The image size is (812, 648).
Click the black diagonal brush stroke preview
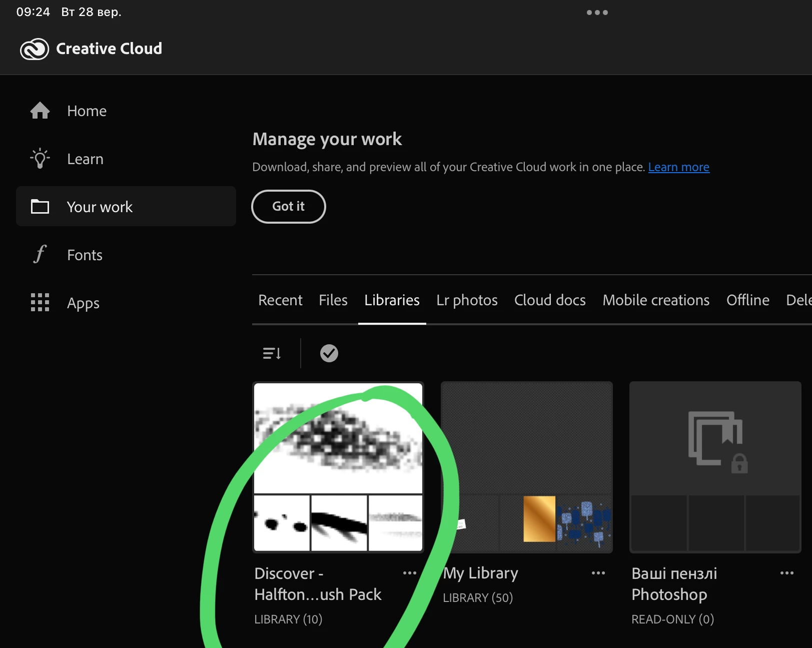pyautogui.click(x=339, y=523)
